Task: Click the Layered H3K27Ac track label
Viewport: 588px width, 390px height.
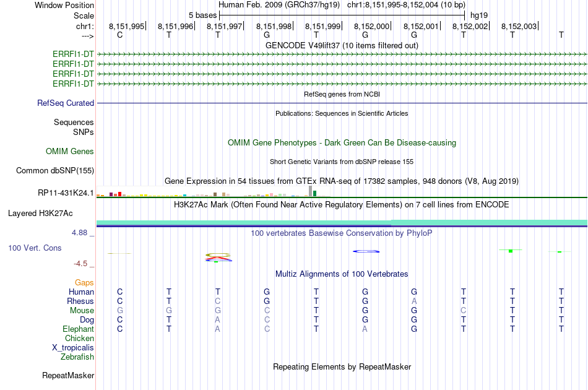Action: [40, 214]
